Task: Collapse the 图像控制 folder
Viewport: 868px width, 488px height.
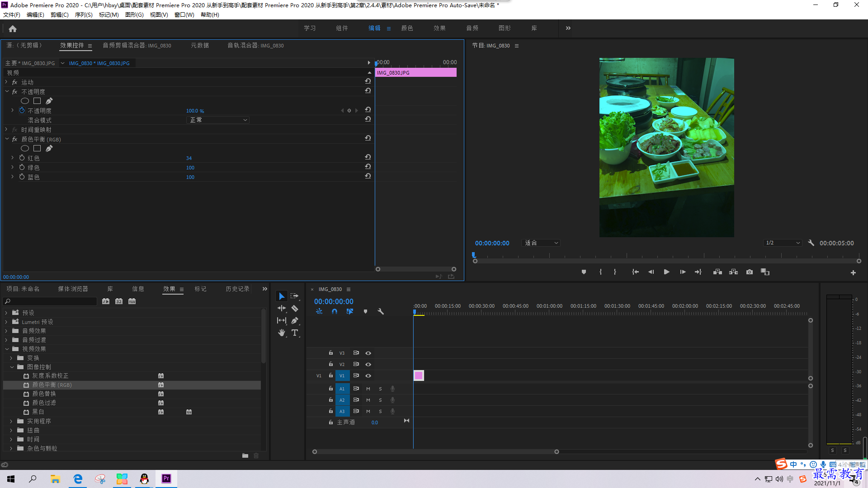Action: click(12, 366)
